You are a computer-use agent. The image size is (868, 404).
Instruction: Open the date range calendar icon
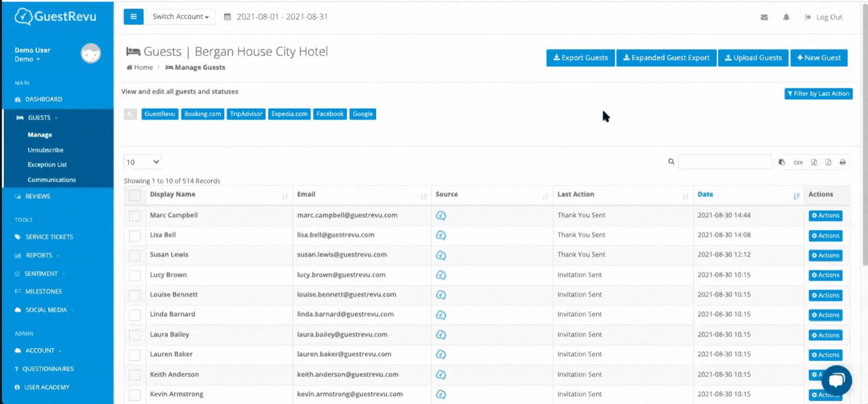coord(227,17)
